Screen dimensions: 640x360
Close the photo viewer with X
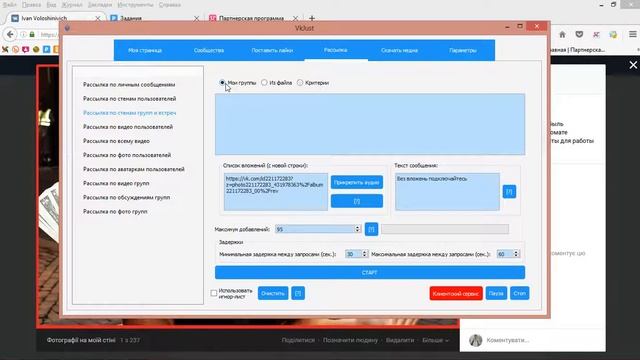pos(633,65)
